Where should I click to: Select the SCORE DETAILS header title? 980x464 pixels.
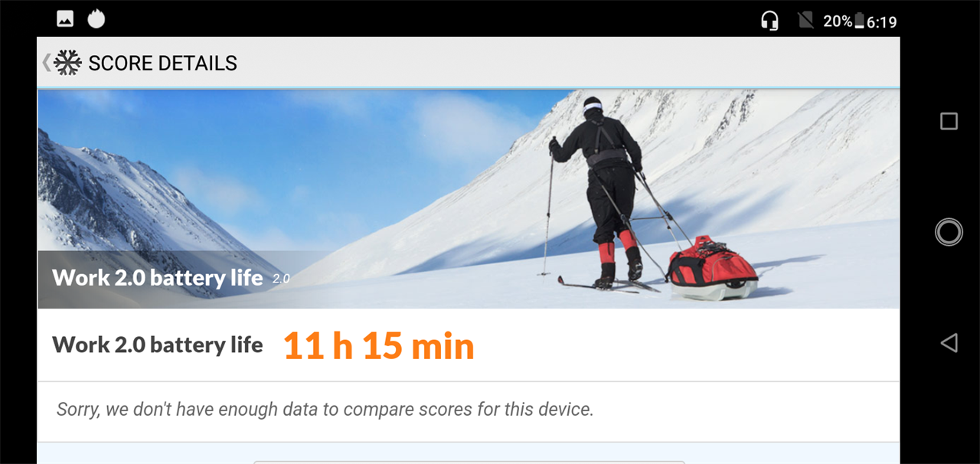pyautogui.click(x=163, y=64)
